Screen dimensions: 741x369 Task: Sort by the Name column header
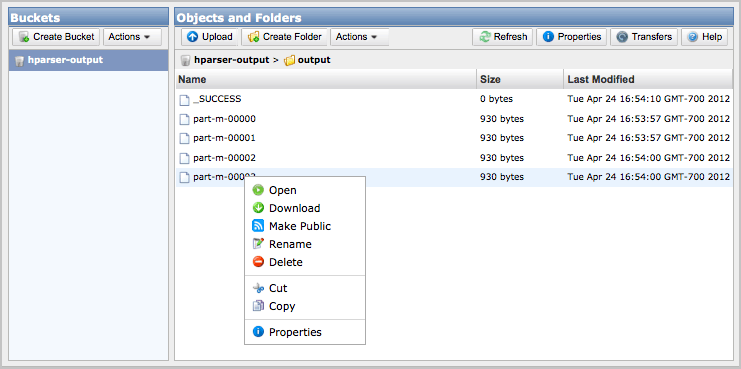pos(326,79)
